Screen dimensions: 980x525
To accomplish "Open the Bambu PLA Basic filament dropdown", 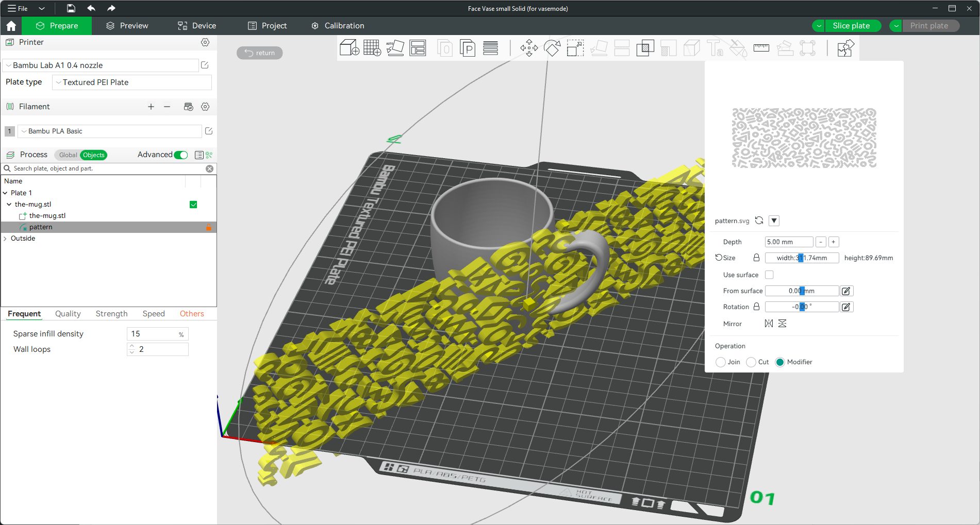I will coord(110,131).
